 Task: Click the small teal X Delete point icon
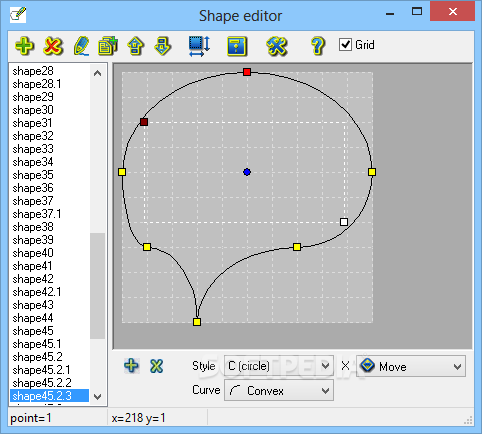(156, 366)
